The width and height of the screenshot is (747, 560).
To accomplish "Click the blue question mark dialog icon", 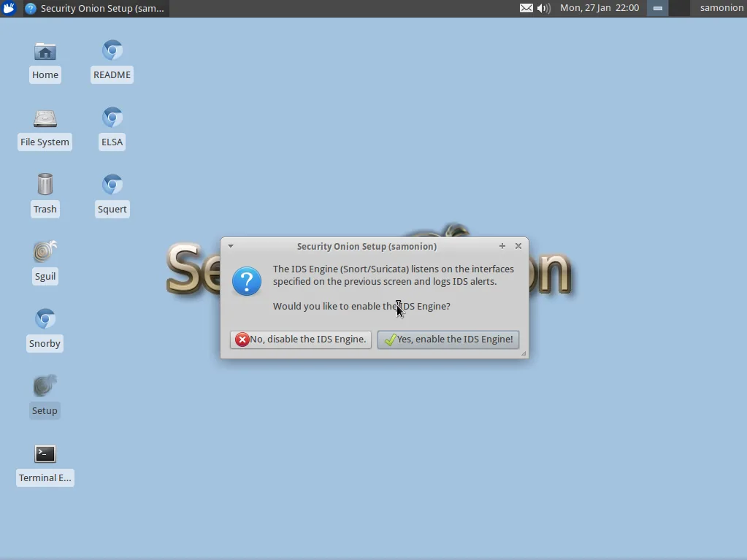I will 247,281.
